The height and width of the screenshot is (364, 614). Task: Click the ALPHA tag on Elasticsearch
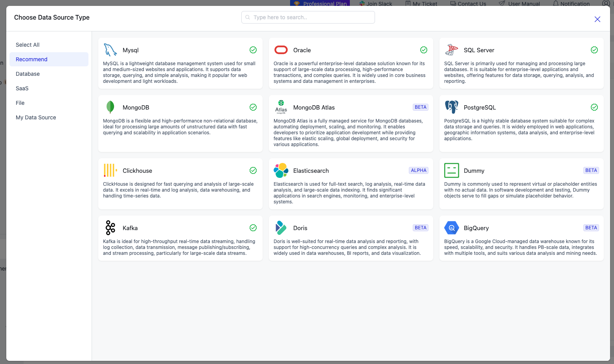point(419,170)
